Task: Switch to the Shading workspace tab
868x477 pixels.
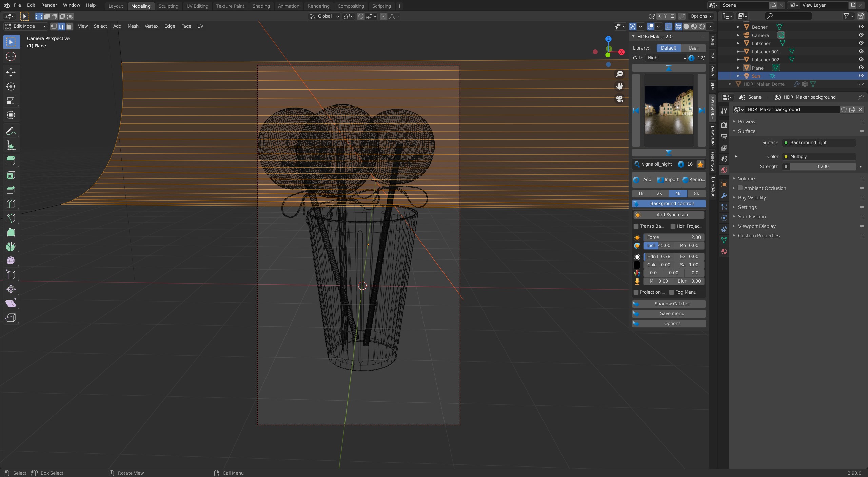Action: (x=261, y=6)
